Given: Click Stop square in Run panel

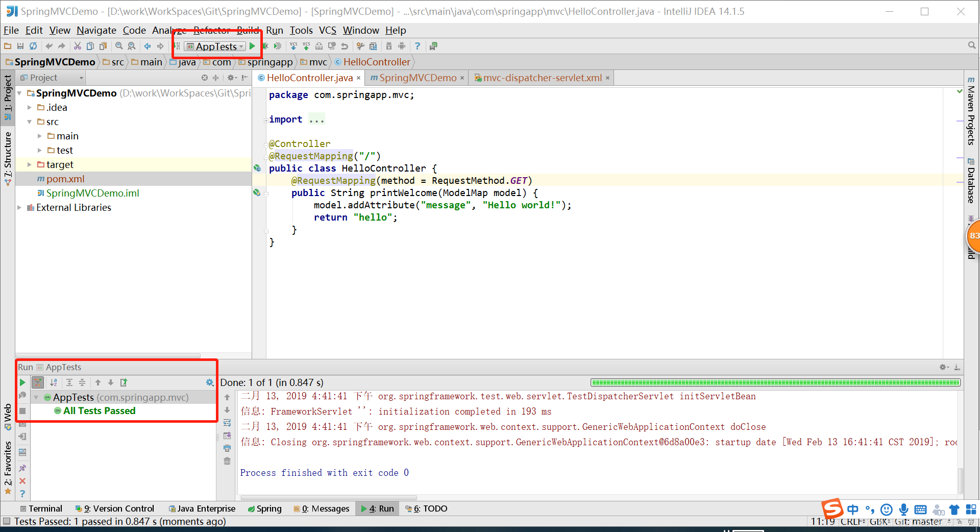Looking at the screenshot, I should point(22,411).
